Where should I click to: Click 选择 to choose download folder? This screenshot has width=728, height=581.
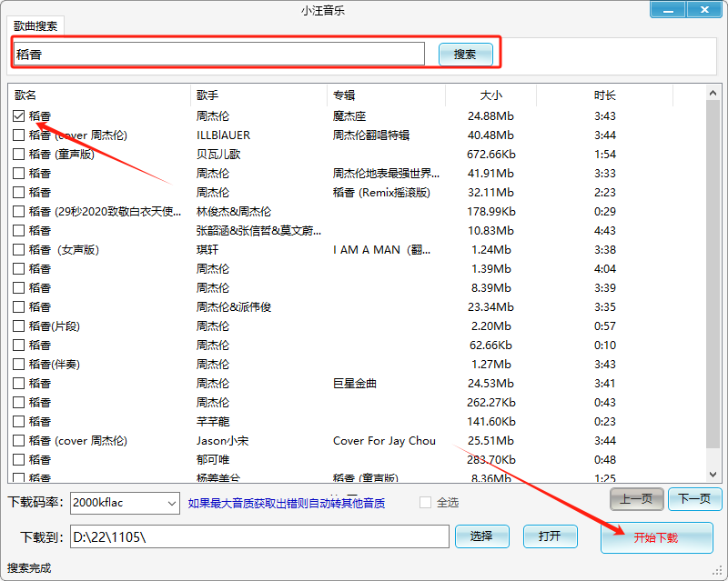point(481,536)
